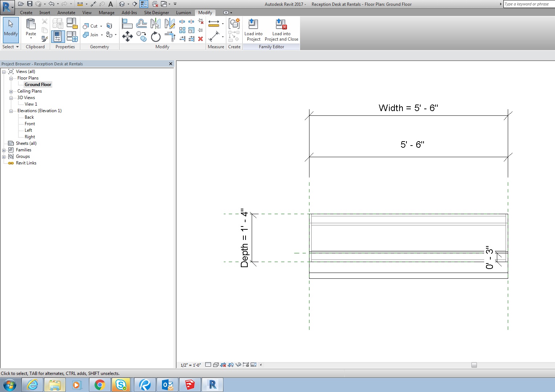Click Load into Project and Close
555x392 pixels.
tap(281, 30)
